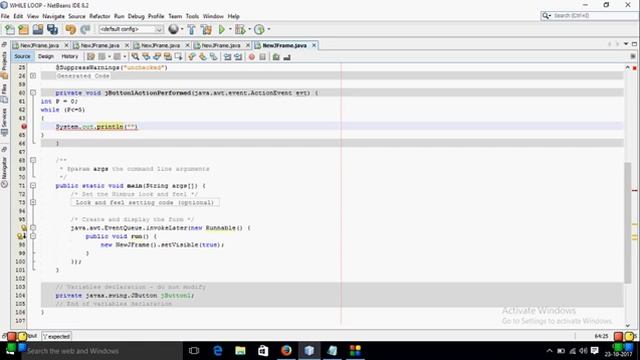
Task: Start Macro Recording with red circle icon
Action: 252,57
